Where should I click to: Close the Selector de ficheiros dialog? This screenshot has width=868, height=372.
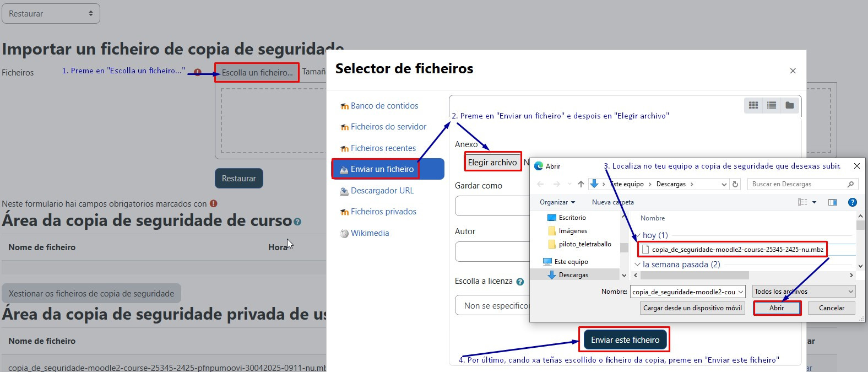point(793,71)
